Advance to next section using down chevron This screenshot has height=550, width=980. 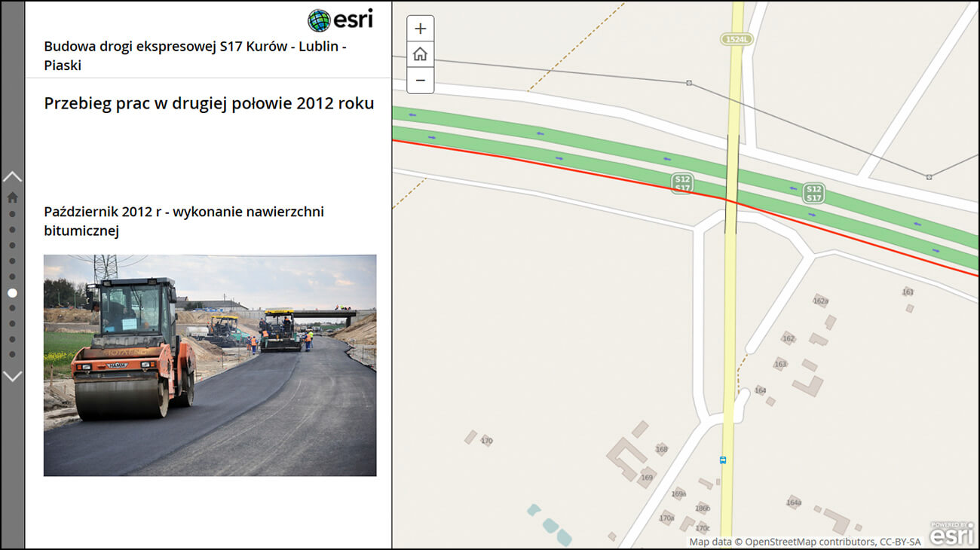[12, 376]
